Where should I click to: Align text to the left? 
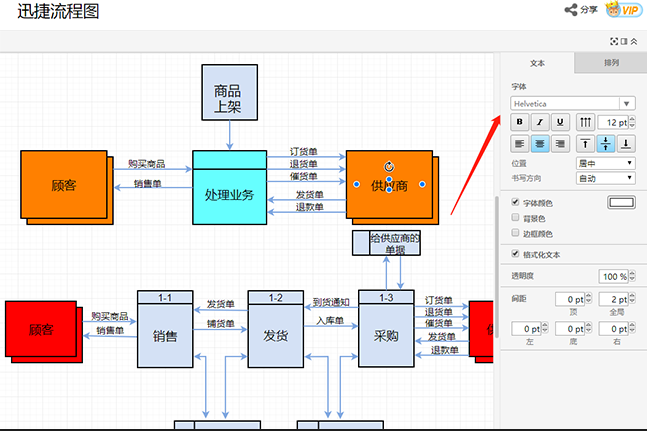[x=519, y=144]
